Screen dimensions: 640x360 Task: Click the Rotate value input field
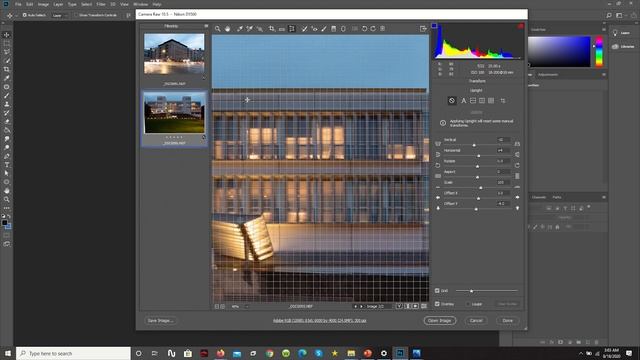point(503,161)
